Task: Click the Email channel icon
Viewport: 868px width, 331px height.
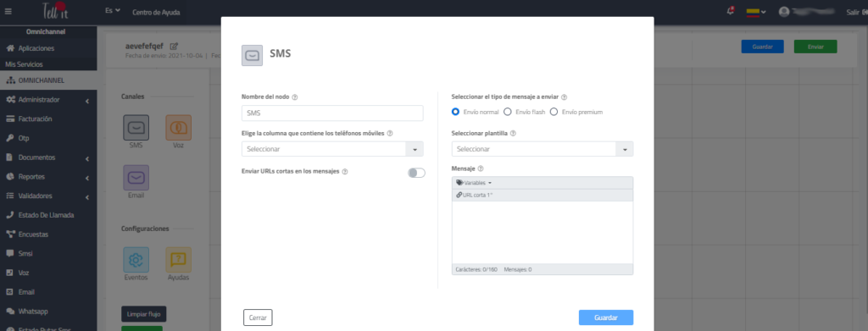Action: [x=136, y=178]
